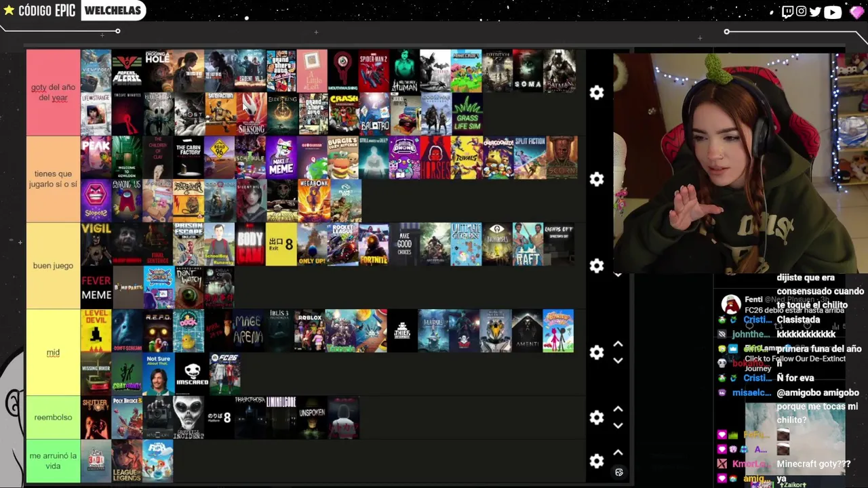Move the reembolso tier up

point(618,409)
